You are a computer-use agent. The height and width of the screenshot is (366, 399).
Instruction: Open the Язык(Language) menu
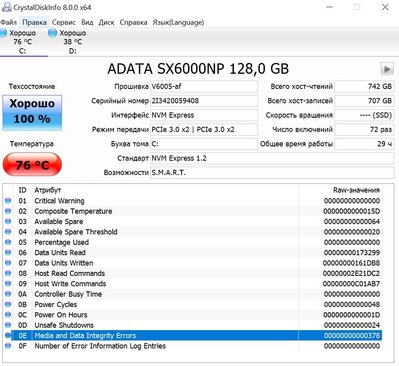pos(178,22)
